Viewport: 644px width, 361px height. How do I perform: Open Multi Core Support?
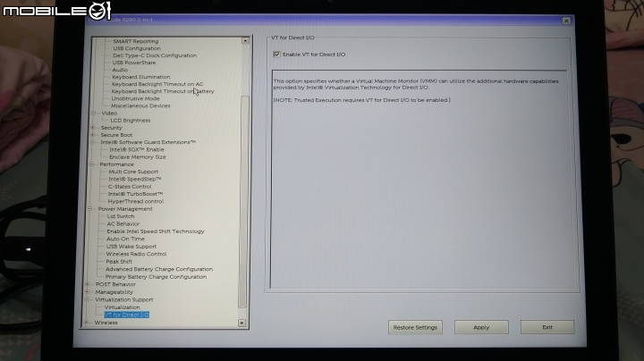pos(133,172)
